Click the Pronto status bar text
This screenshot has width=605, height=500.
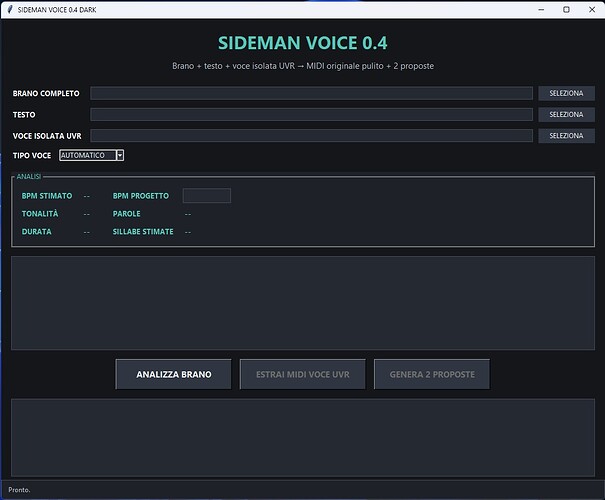point(19,490)
